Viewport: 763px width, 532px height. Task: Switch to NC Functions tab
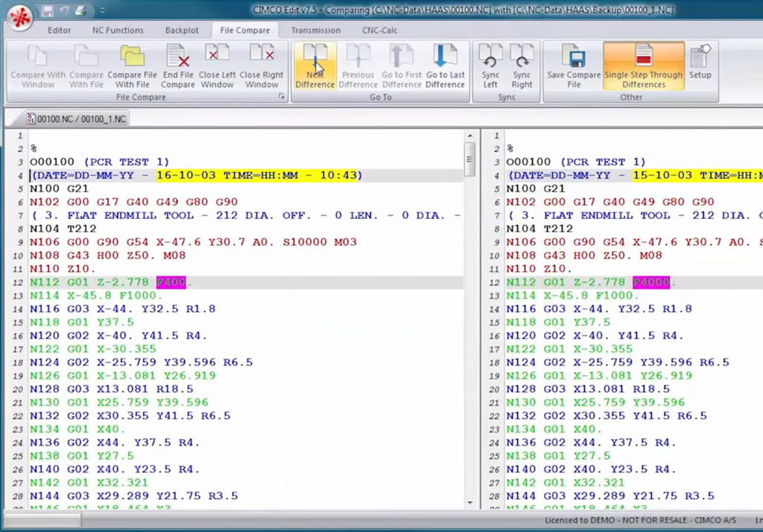(118, 31)
